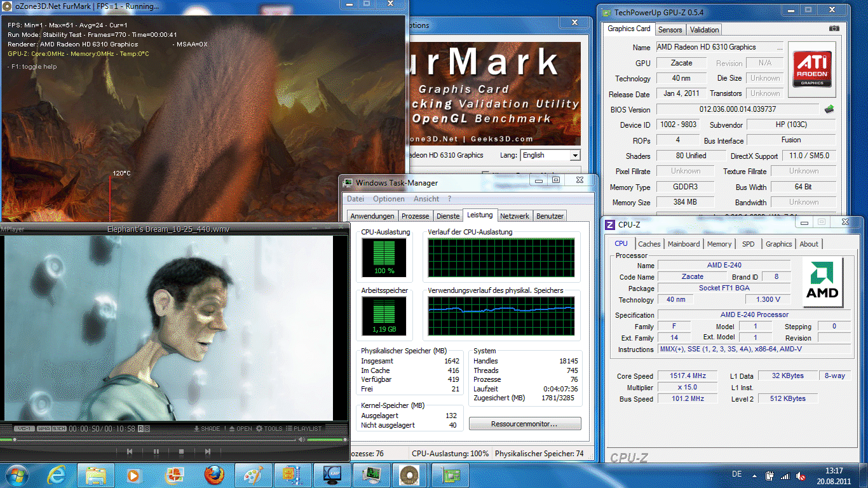868x488 pixels.
Task: Open KMPlayer TOOLS menu
Action: pyautogui.click(x=269, y=429)
